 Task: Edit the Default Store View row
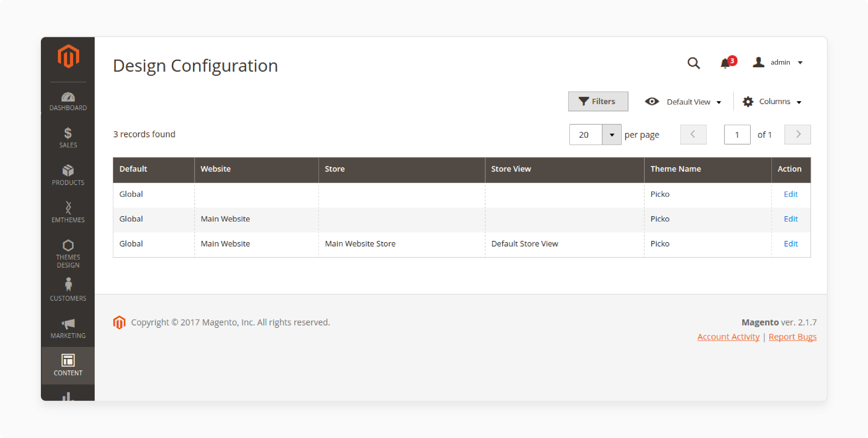click(790, 244)
